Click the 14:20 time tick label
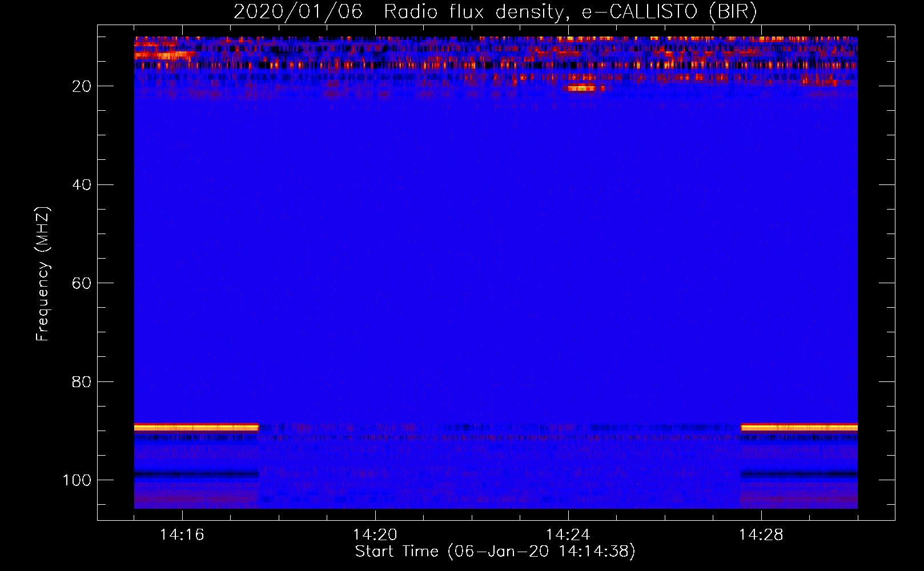Screen dimensions: 924x571 (375, 535)
